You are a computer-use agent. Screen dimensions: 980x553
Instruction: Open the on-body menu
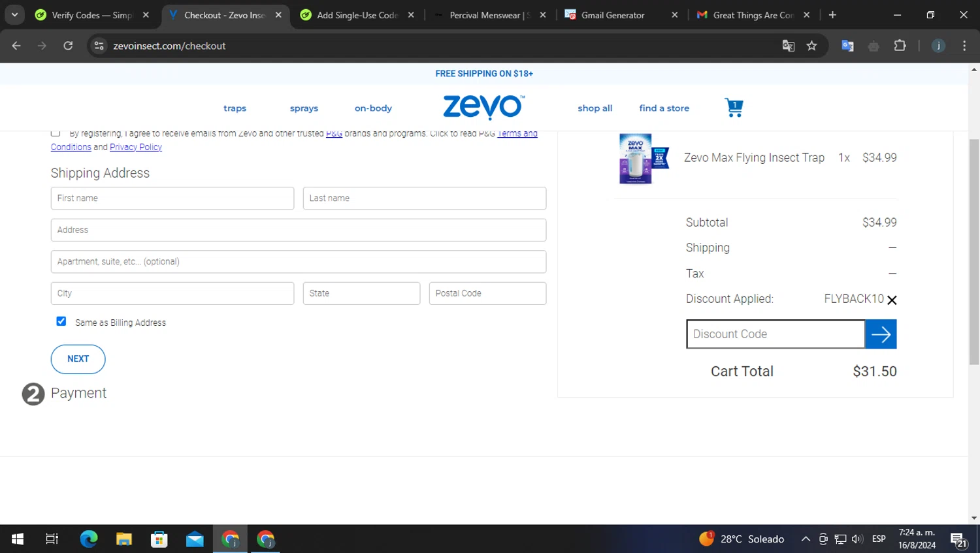click(373, 108)
